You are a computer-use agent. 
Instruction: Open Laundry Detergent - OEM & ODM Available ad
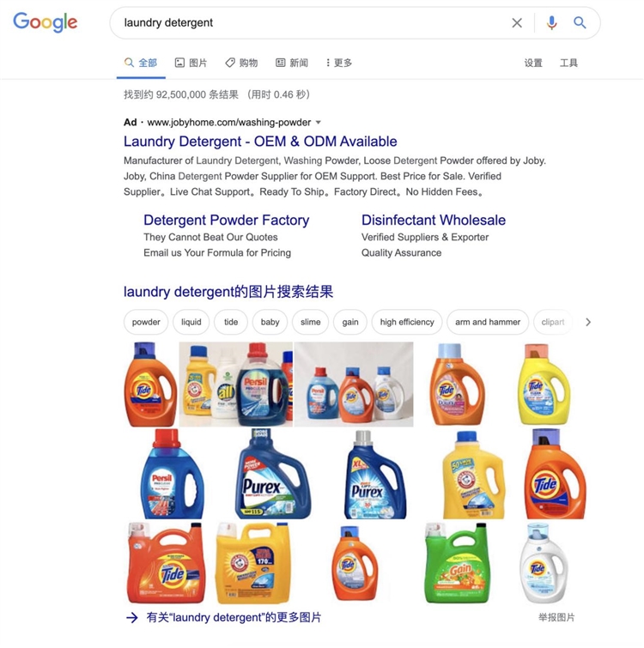pos(260,142)
